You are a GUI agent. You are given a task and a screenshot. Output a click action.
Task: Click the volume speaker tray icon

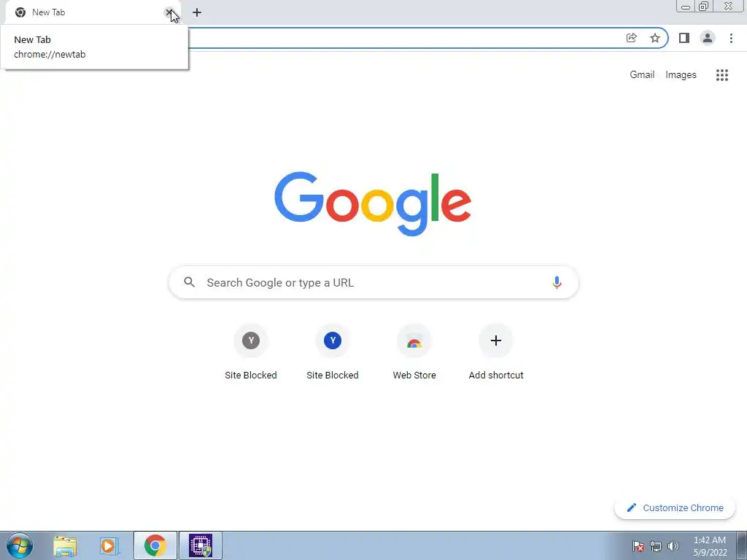673,546
